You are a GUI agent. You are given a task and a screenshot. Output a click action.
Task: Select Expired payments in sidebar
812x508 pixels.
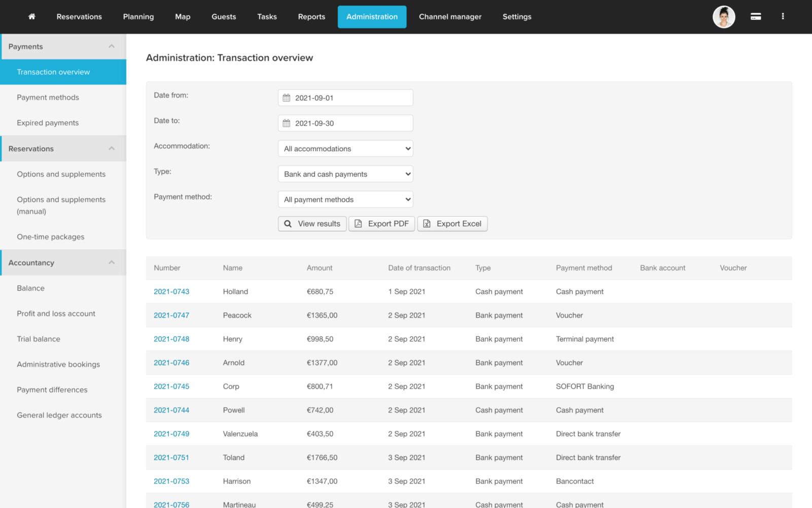(48, 123)
